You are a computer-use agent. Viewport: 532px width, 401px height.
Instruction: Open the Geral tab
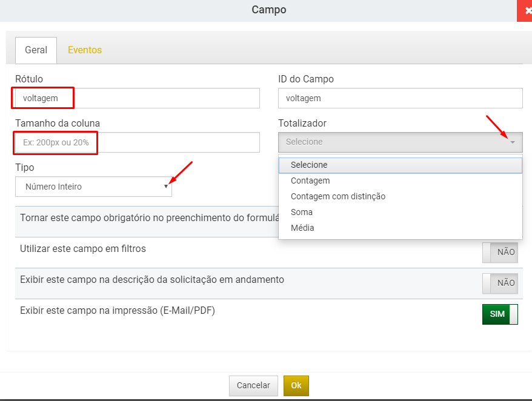(x=36, y=50)
